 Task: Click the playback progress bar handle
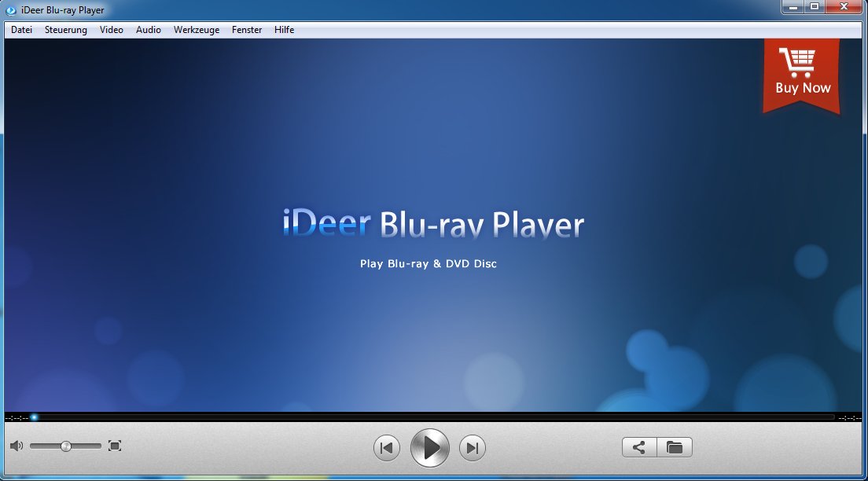(x=35, y=417)
